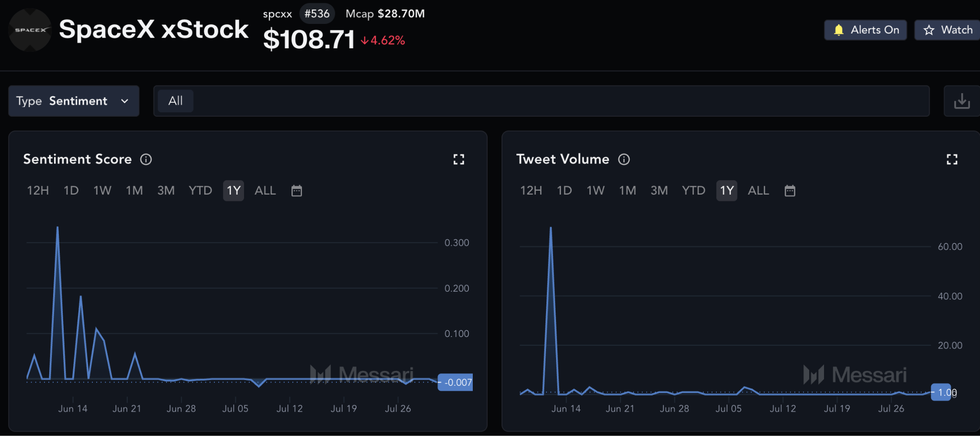Click the filter bar next to All
This screenshot has width=980, height=436.
point(560,101)
